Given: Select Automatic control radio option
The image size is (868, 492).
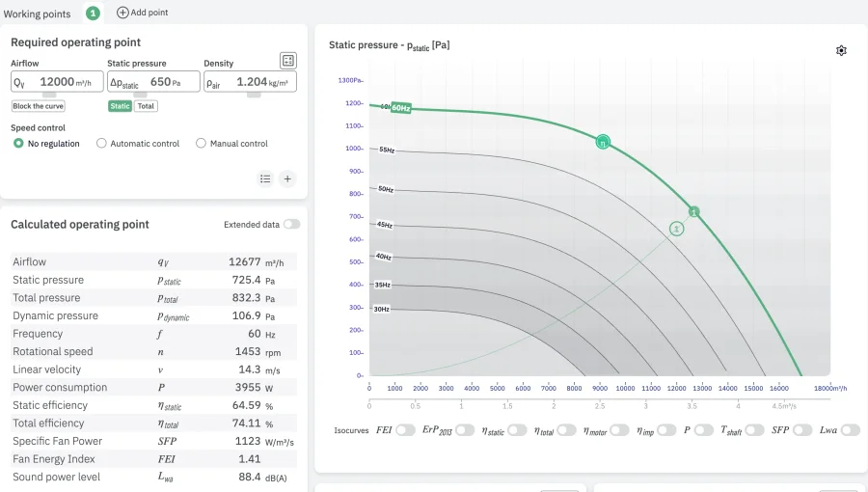Looking at the screenshot, I should click(x=101, y=144).
